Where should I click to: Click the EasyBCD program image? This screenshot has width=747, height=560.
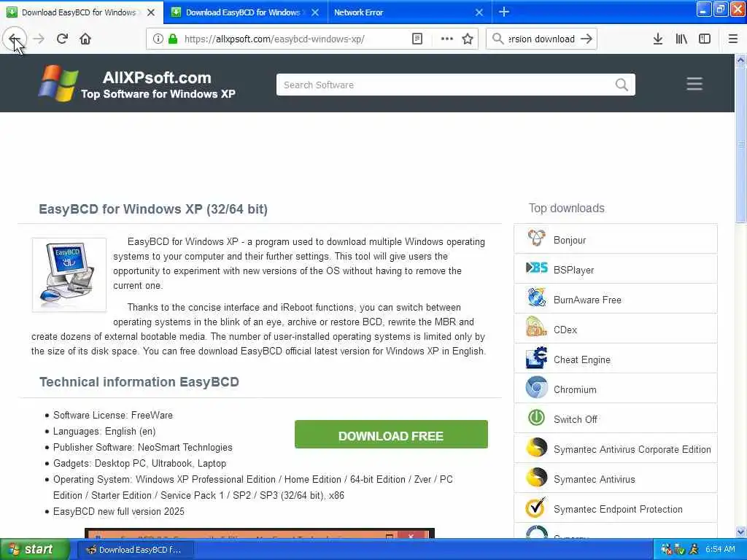(x=69, y=275)
